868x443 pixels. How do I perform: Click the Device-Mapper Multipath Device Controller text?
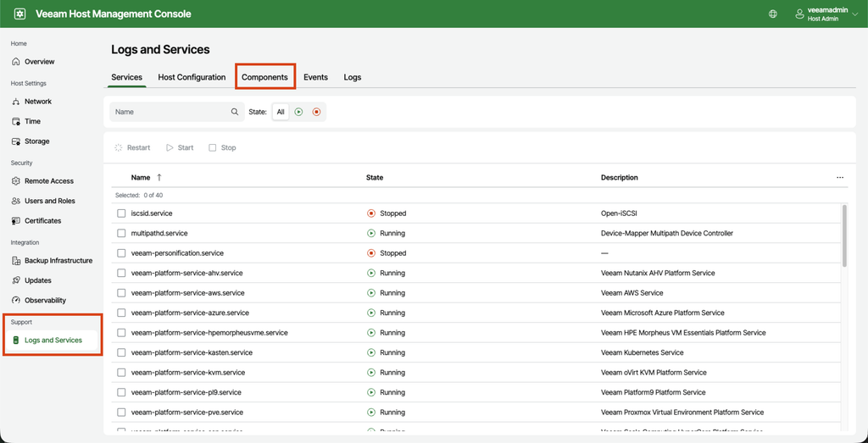click(x=667, y=234)
